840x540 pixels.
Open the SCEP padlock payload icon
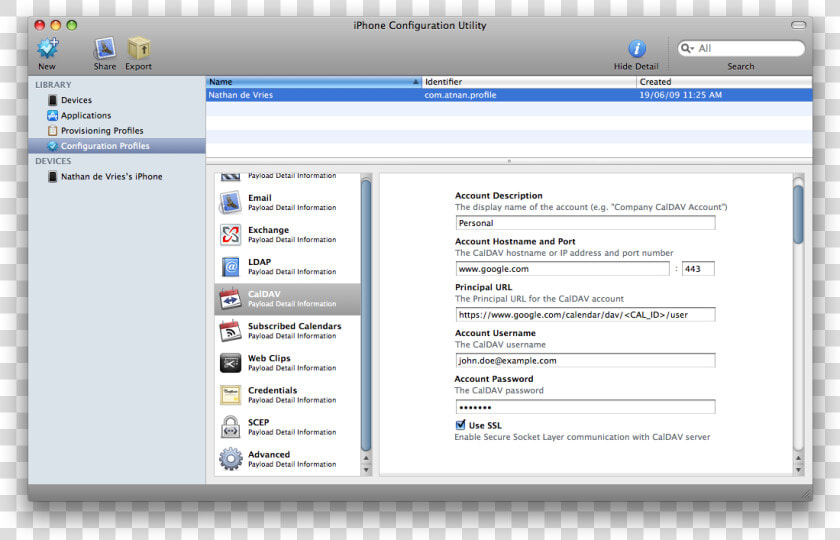pyautogui.click(x=230, y=427)
